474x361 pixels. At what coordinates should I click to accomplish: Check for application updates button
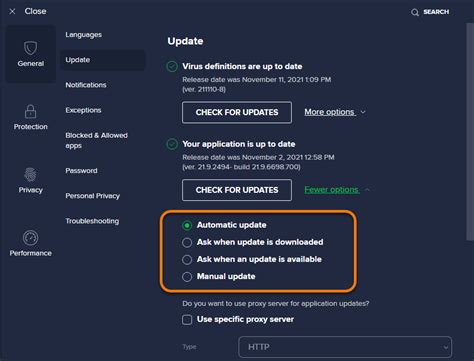tap(237, 190)
